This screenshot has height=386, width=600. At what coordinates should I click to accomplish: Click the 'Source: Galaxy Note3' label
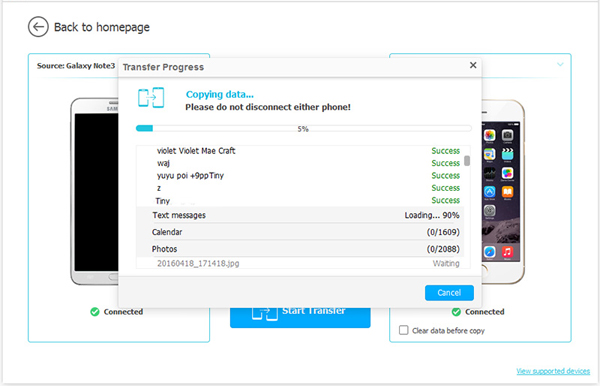coord(76,66)
